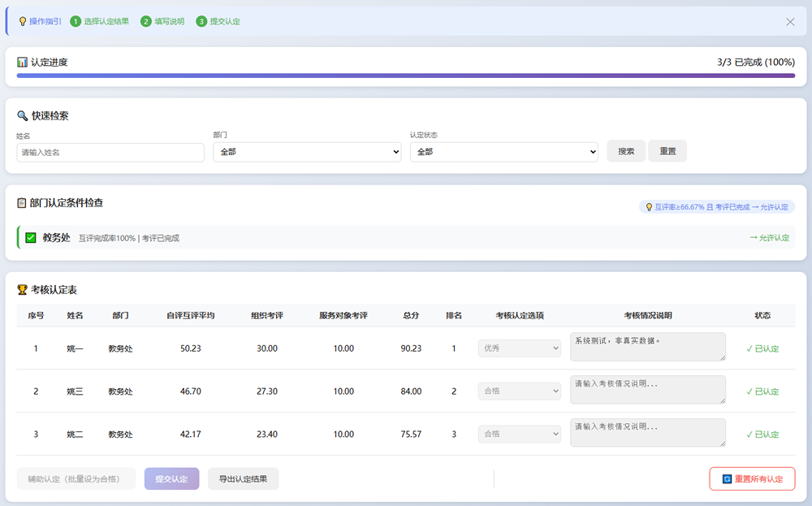This screenshot has height=506, width=812.
Task: Click the 总分 column header
Action: click(411, 315)
